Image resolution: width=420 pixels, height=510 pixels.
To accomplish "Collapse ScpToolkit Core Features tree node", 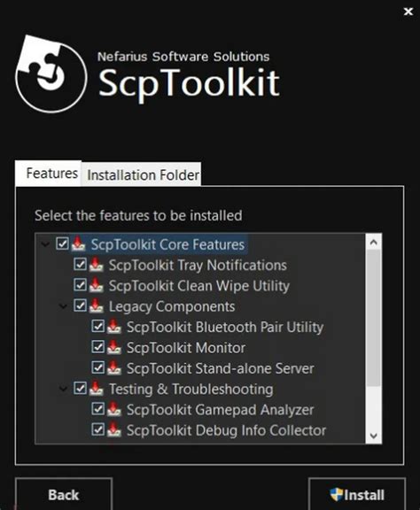I will click(x=45, y=244).
